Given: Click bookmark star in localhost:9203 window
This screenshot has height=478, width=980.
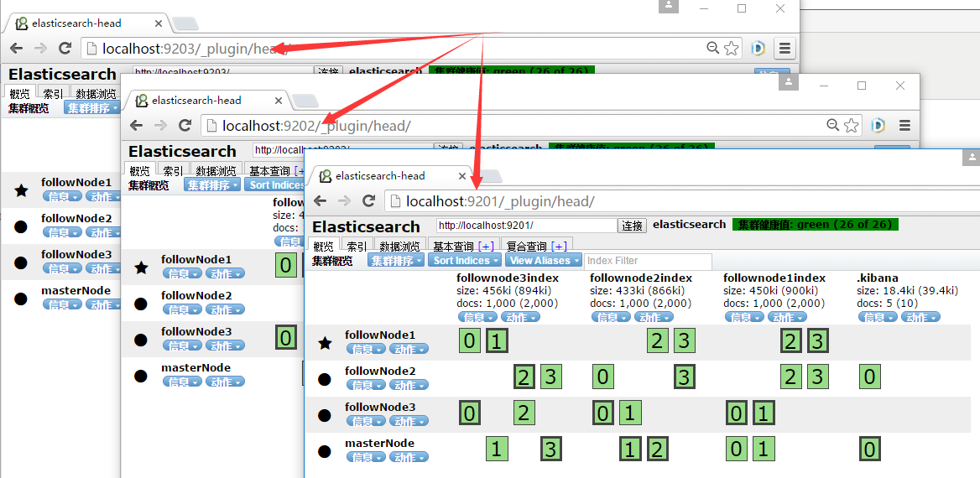Looking at the screenshot, I should [731, 48].
